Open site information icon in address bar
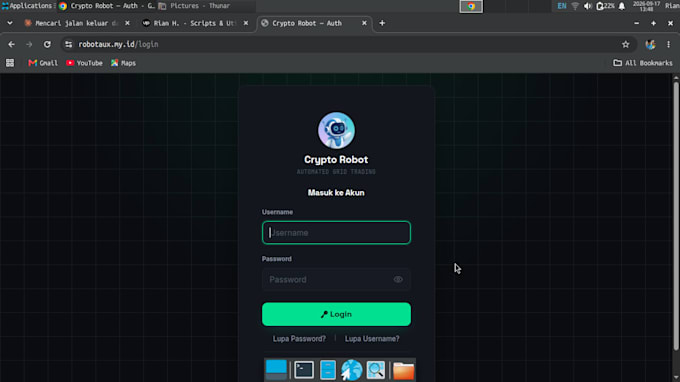 pos(69,44)
